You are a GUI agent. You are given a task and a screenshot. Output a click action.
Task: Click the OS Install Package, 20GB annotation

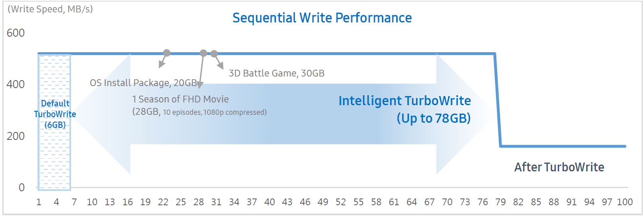[143, 83]
